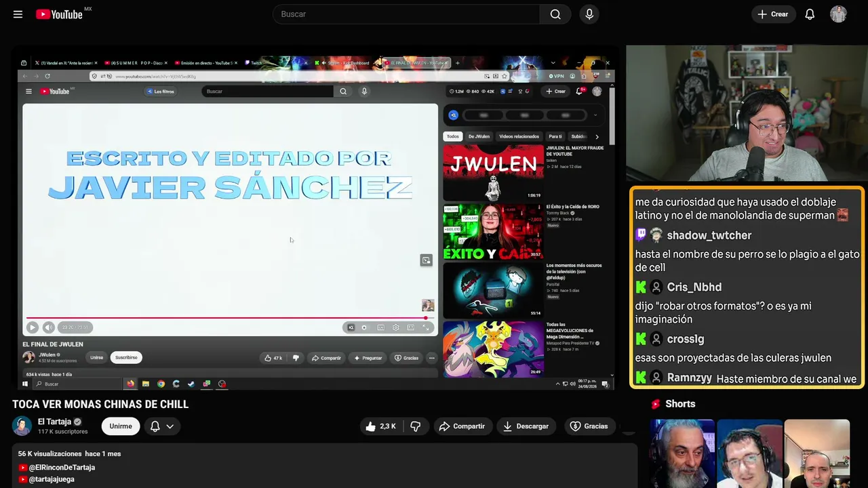Click the bell with red badge in recorded YouTube

tap(580, 91)
